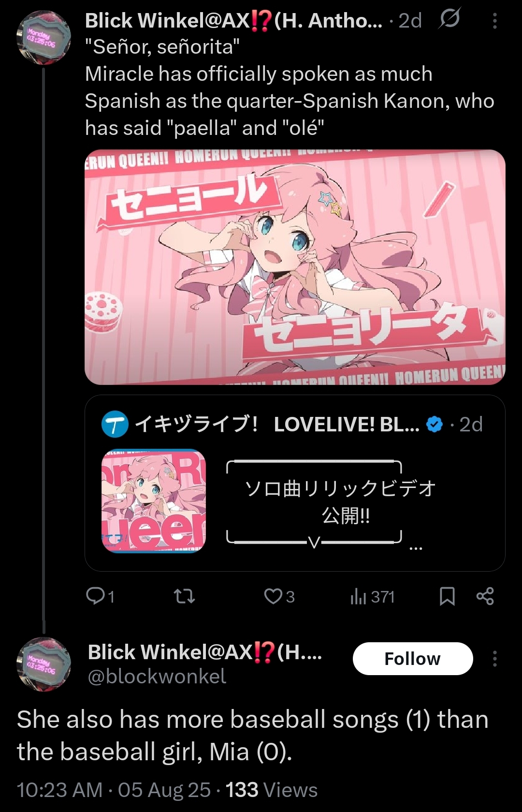
Task: Open the avatar beside @blockwonkel handle
Action: (x=44, y=664)
